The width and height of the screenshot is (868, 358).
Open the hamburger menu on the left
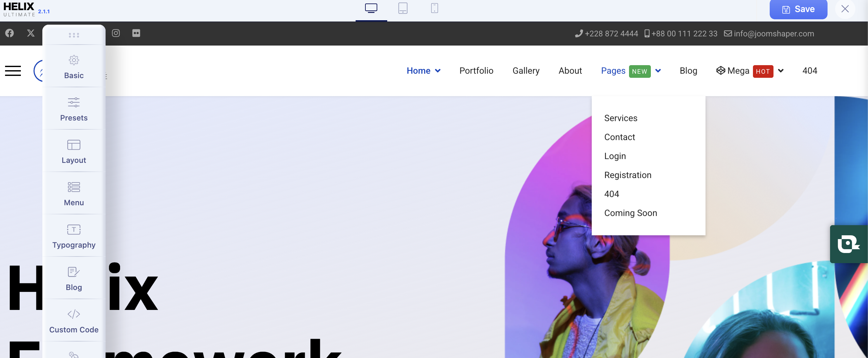pos(13,71)
